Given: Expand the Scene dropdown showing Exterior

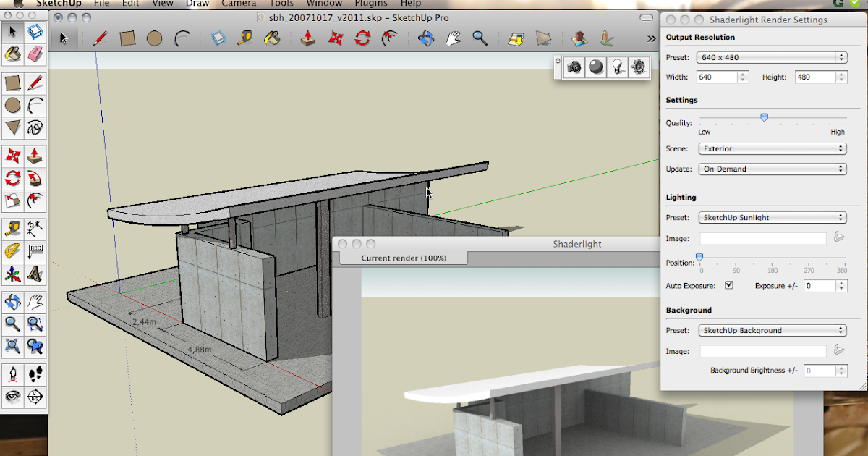Looking at the screenshot, I should (x=771, y=149).
